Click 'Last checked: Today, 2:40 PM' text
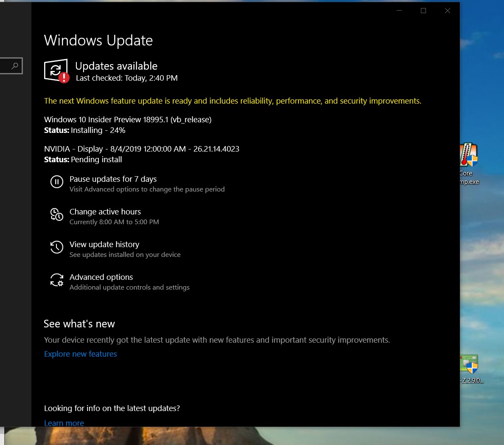The height and width of the screenshot is (445, 504). coord(127,78)
